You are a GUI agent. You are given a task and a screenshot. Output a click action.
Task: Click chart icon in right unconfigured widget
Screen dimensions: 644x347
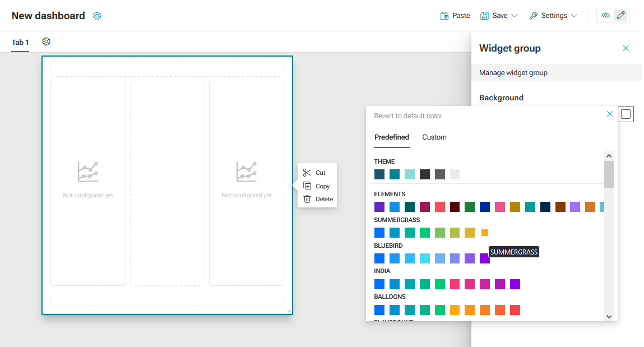[247, 172]
